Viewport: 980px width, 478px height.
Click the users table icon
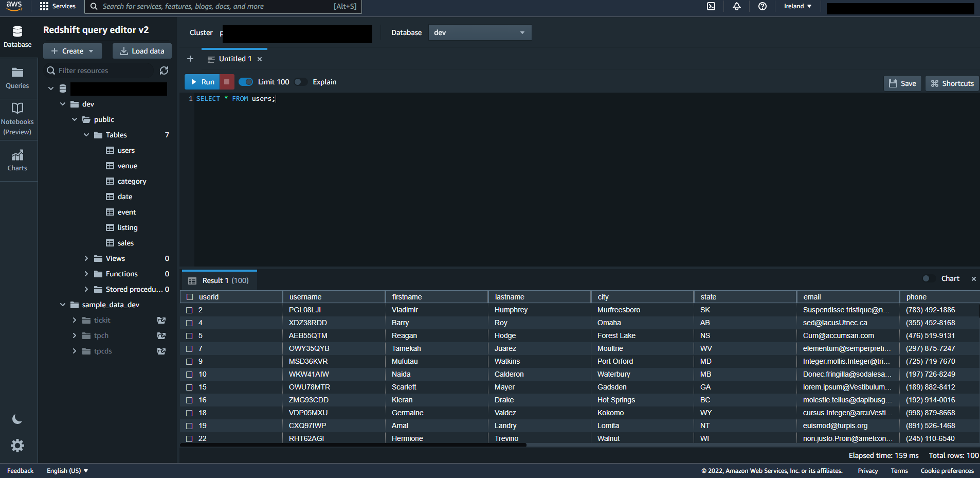(110, 150)
